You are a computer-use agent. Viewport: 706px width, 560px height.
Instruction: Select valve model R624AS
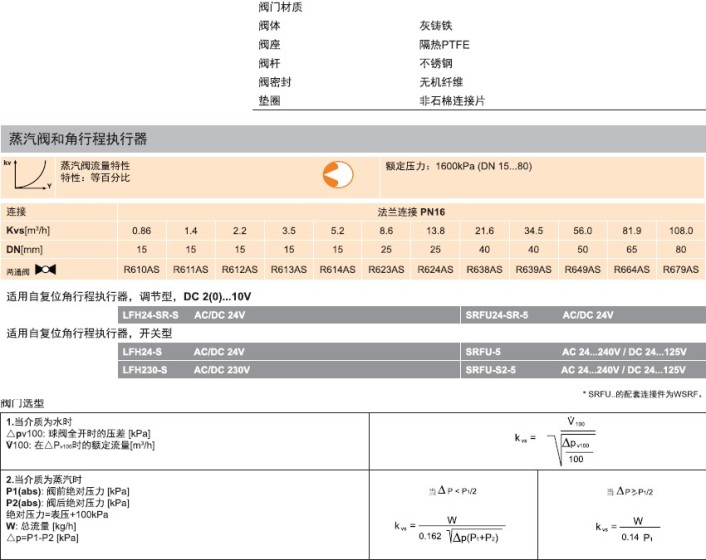pos(436,270)
